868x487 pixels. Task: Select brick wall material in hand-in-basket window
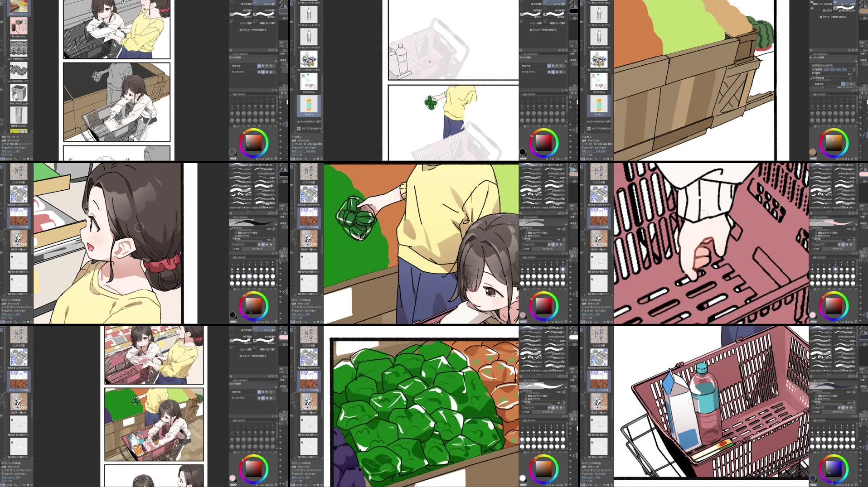599,238
